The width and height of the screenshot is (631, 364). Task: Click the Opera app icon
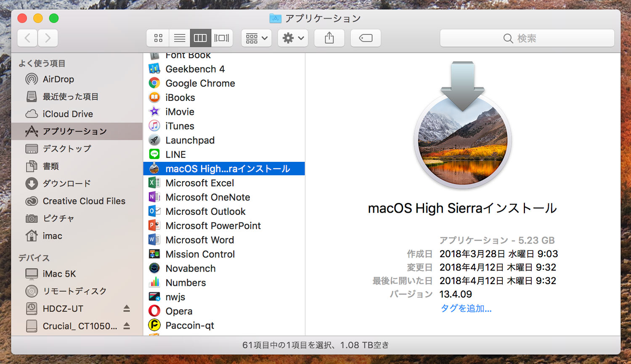154,311
